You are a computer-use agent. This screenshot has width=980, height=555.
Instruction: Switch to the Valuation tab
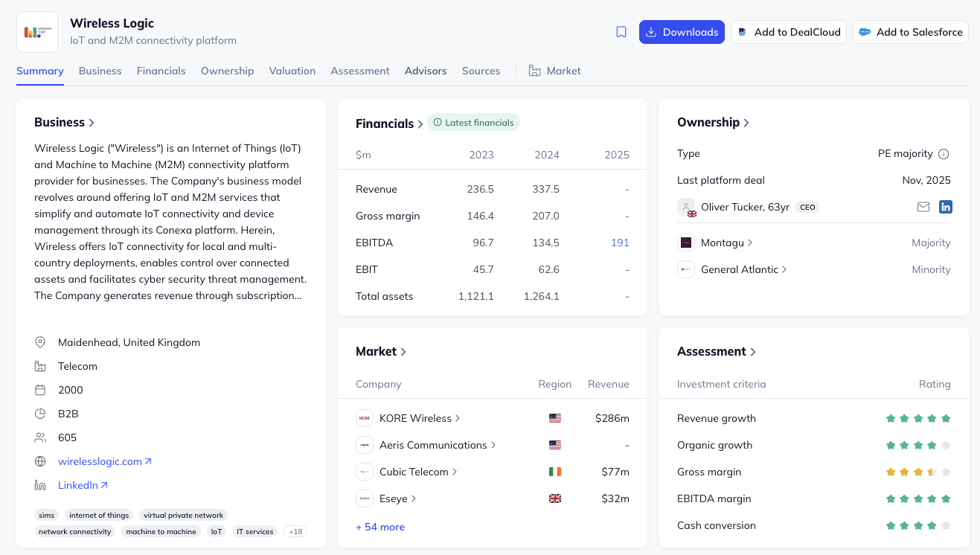[292, 71]
